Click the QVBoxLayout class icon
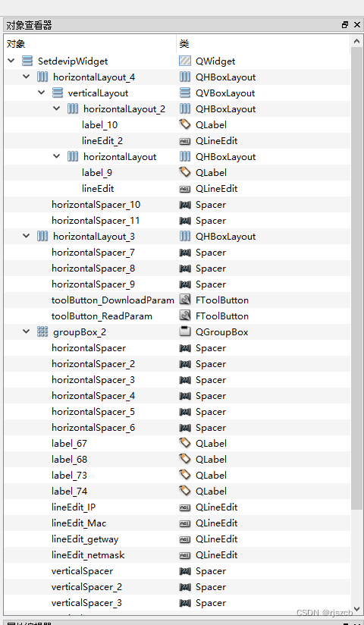 184,93
